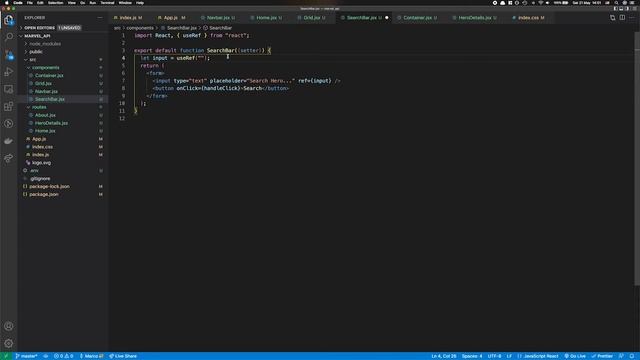Image resolution: width=640 pixels, height=360 pixels.
Task: Open About.jsx in the file tree
Action: (63, 115)
